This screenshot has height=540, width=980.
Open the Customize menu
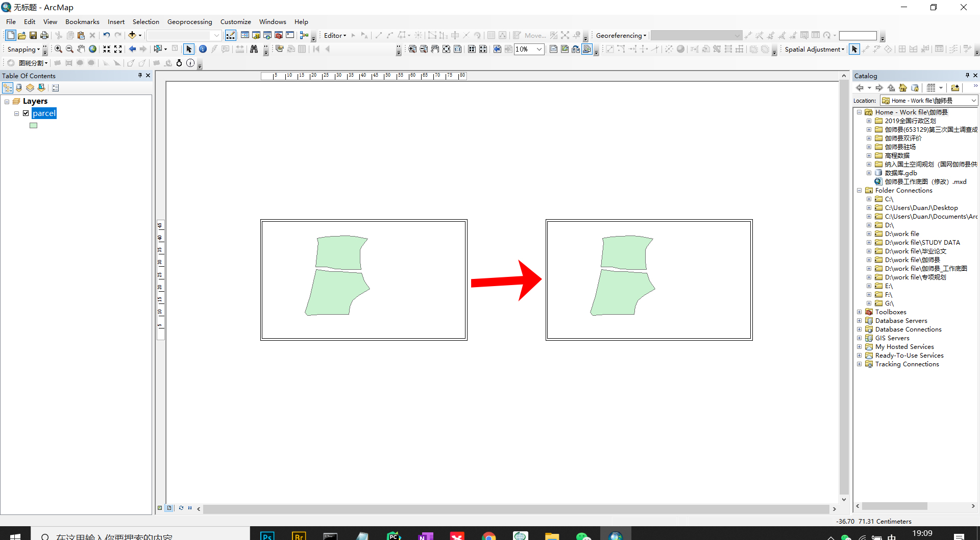(x=235, y=21)
